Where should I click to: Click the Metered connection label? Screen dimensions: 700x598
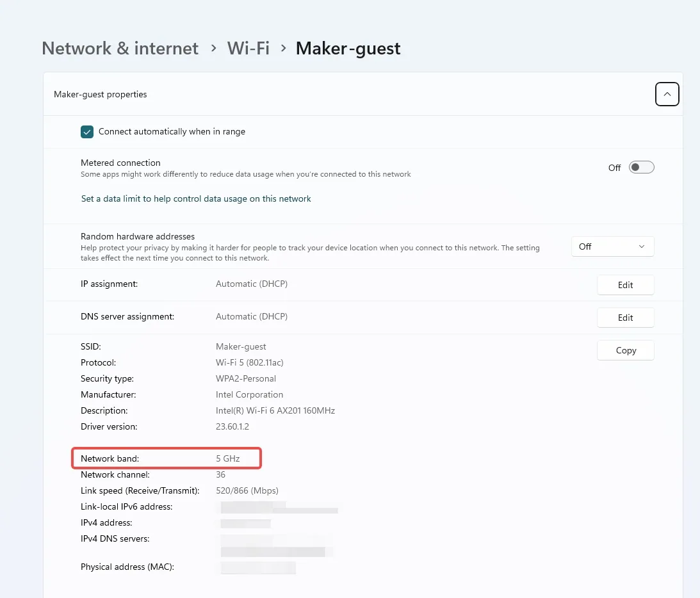[120, 163]
